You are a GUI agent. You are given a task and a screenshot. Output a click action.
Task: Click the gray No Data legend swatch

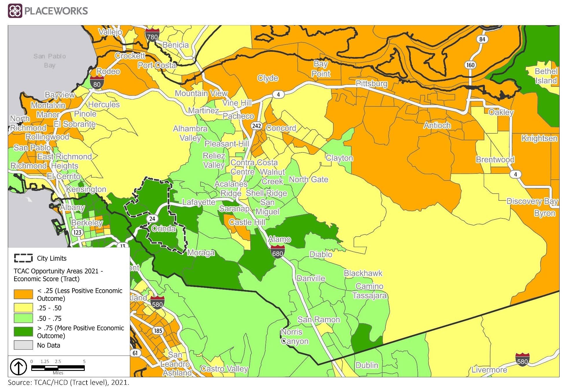[x=23, y=345]
